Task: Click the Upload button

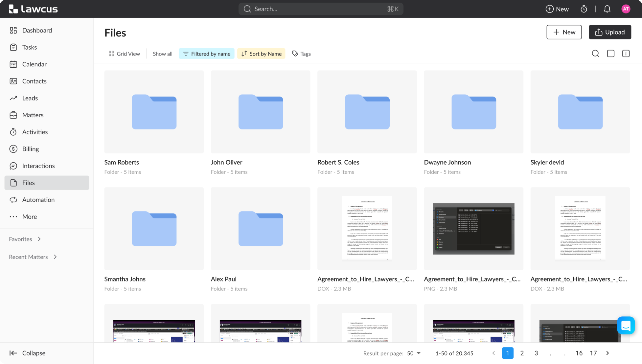Action: [610, 32]
